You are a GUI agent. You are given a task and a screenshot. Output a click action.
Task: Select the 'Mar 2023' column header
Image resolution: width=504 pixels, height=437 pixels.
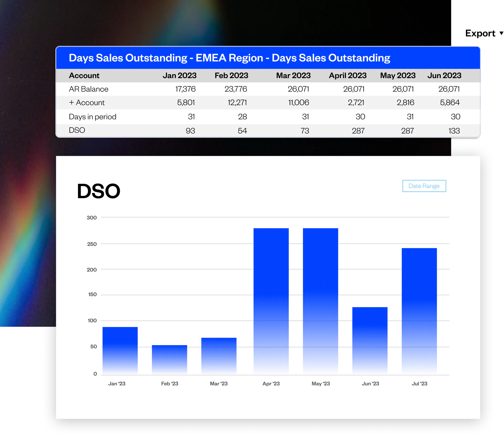point(293,76)
